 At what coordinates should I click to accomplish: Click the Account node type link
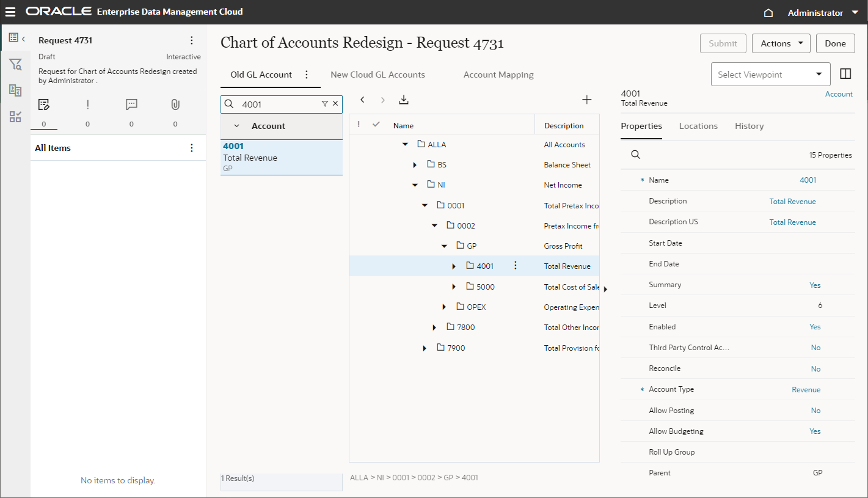coord(839,94)
